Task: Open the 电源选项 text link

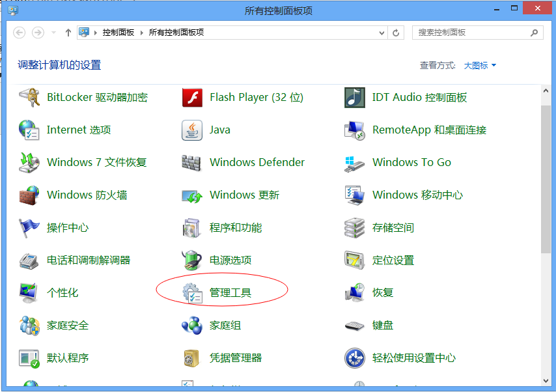Action: pyautogui.click(x=230, y=260)
